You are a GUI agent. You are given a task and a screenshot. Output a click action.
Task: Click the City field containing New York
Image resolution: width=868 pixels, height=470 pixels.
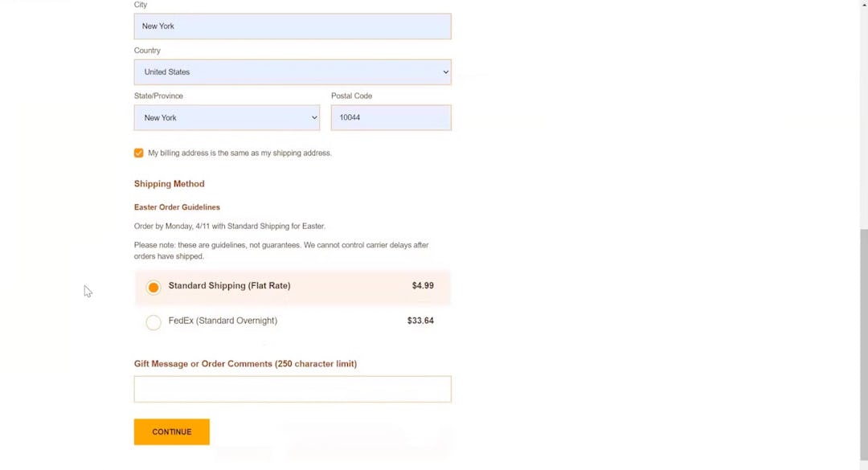[292, 26]
